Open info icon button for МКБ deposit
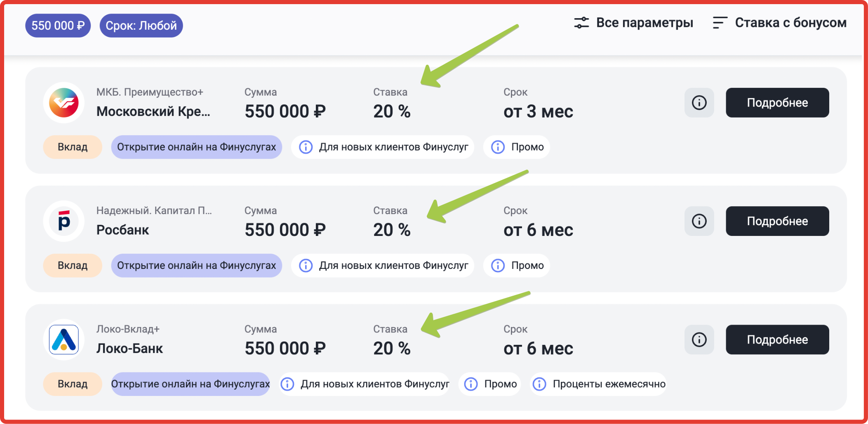Viewport: 868px width, 424px height. (x=699, y=103)
